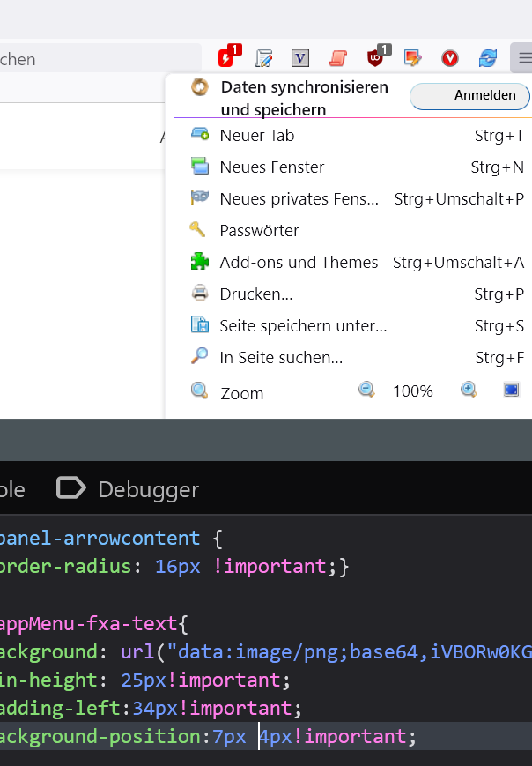Viewport: 532px width, 766px height.
Task: Reset zoom by clicking 100% label
Action: coord(412,391)
